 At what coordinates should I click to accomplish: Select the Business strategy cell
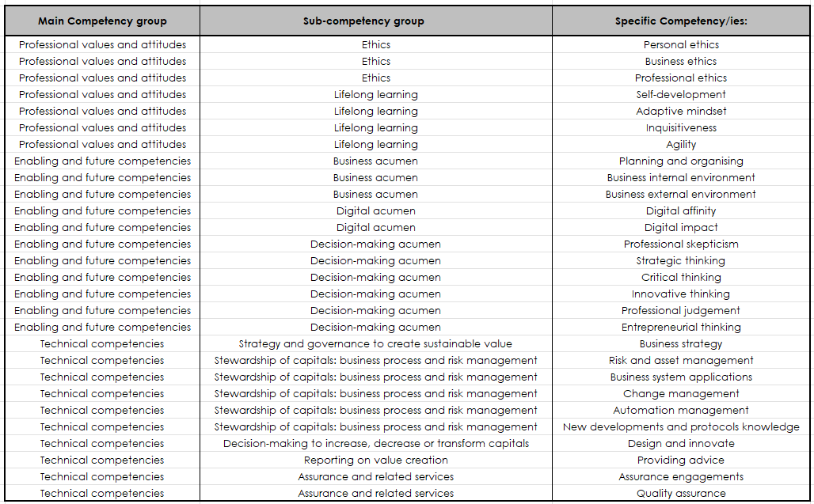coord(681,344)
